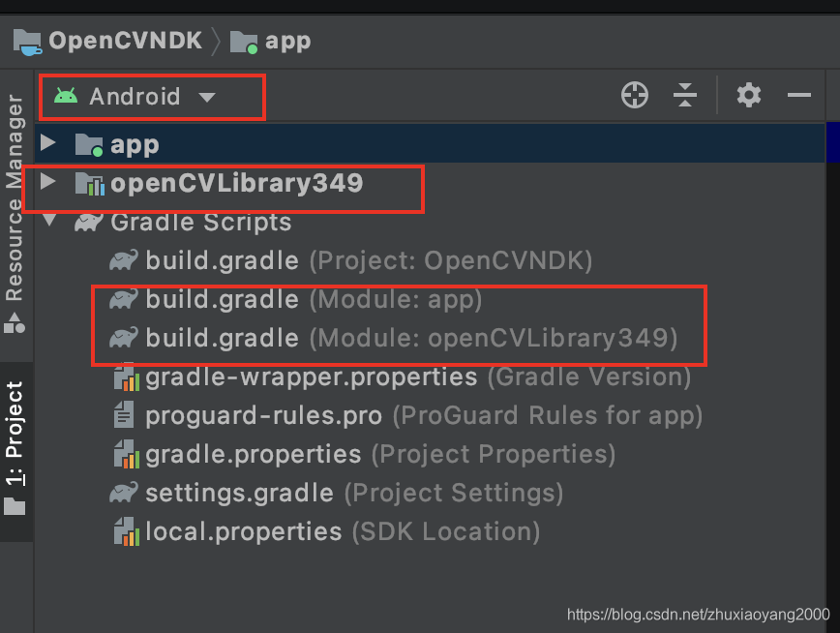Screen dimensions: 840x633
Task: Click the OpenCVNDK project folder icon
Action: click(x=28, y=42)
